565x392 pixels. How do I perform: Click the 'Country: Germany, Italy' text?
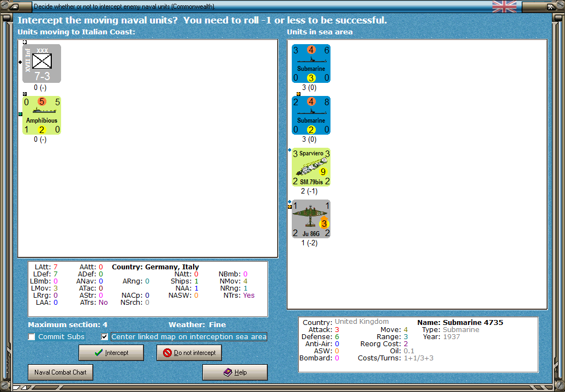tap(155, 267)
